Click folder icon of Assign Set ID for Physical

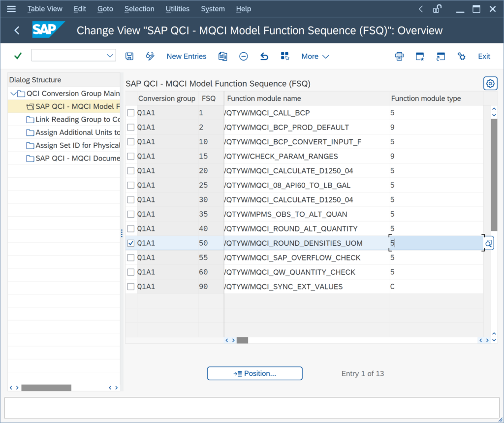coord(30,145)
